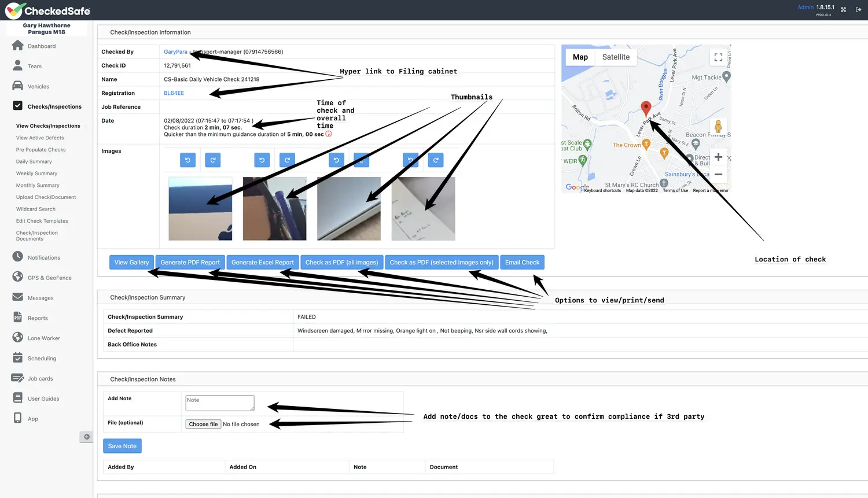Click the BL64EE registration link
868x498 pixels.
(174, 93)
